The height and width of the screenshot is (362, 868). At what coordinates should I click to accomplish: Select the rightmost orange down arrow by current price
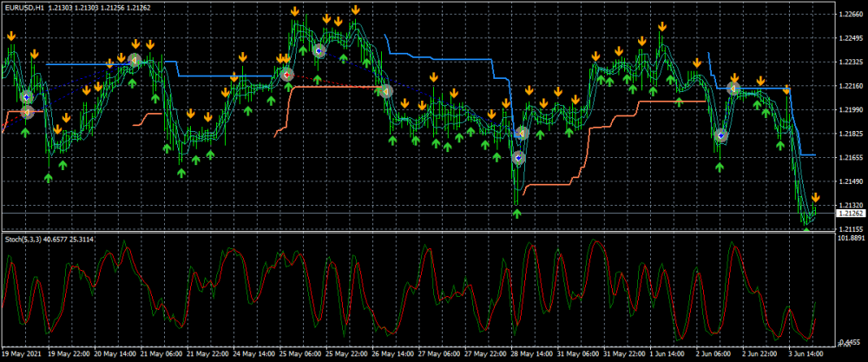(x=815, y=198)
